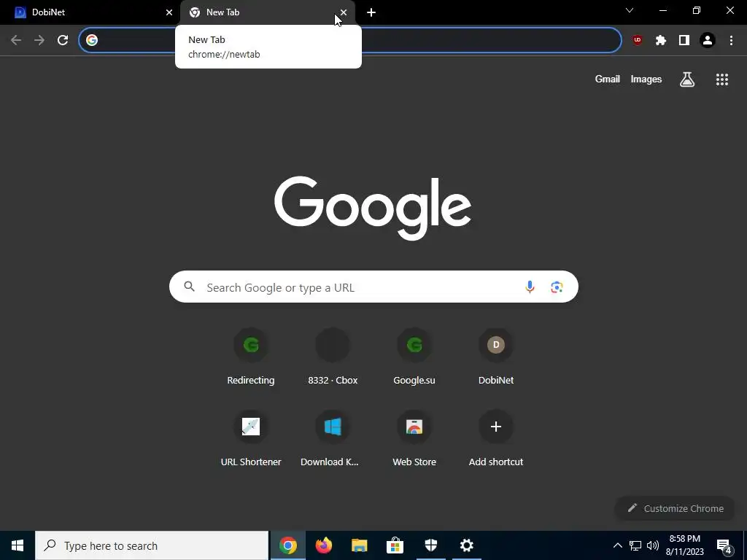
Task: Open the uBlock Origin extension
Action: [637, 40]
